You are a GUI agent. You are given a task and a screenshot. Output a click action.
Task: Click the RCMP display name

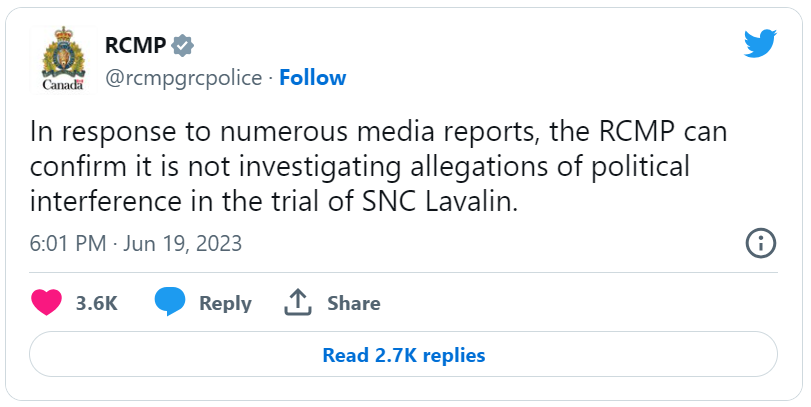pyautogui.click(x=136, y=46)
